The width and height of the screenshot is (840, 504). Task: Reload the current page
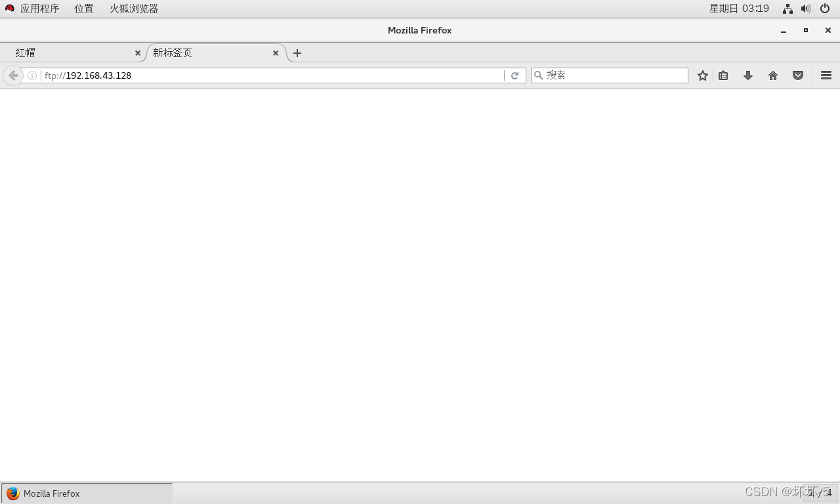(x=515, y=75)
